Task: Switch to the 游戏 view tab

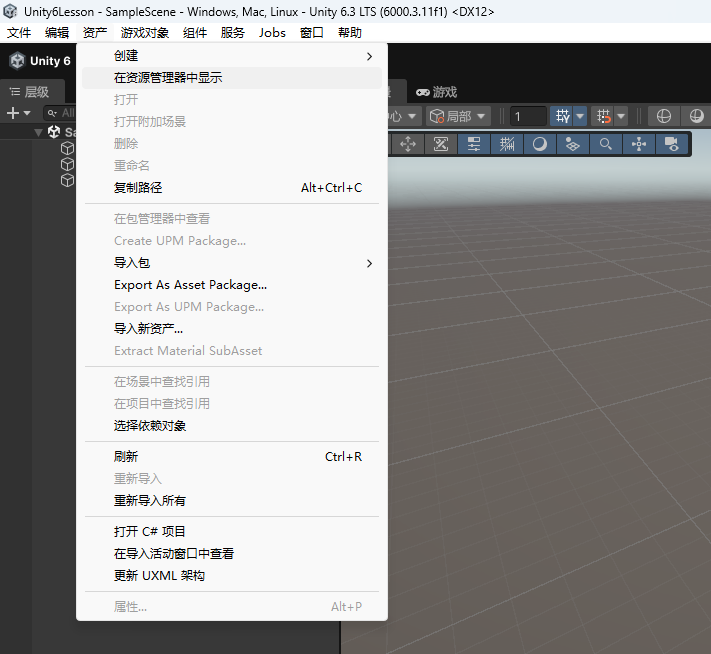Action: coord(436,92)
